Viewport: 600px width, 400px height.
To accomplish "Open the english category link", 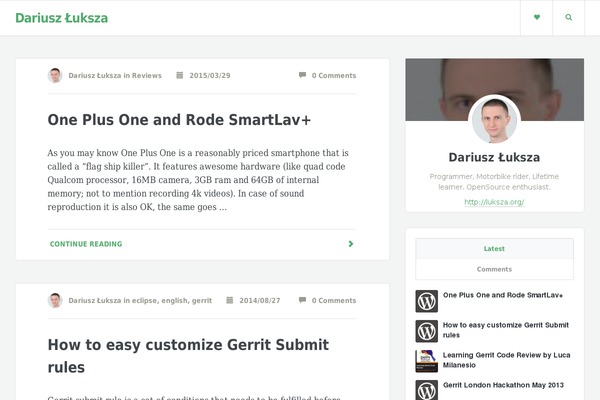I will point(175,300).
